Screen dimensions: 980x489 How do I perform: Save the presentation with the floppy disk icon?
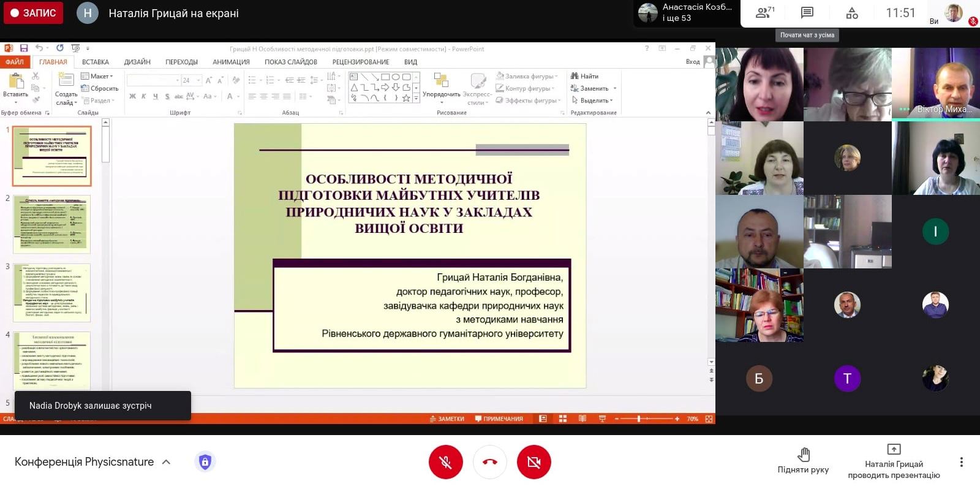(24, 48)
